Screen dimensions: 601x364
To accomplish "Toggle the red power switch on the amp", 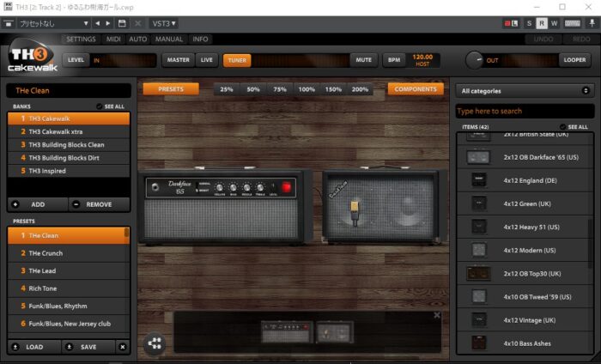I will pyautogui.click(x=286, y=187).
